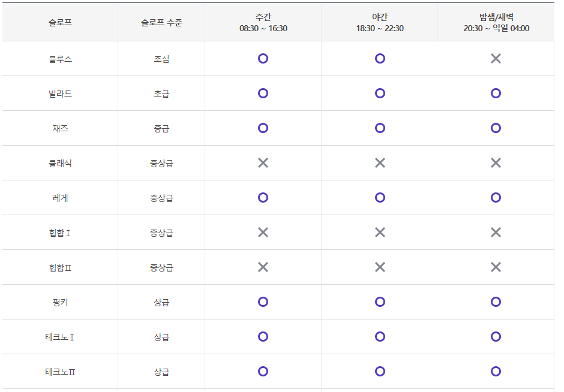Select the 재즈 밤샘/새벽 circle icon
The height and width of the screenshot is (392, 564).
pyautogui.click(x=496, y=128)
